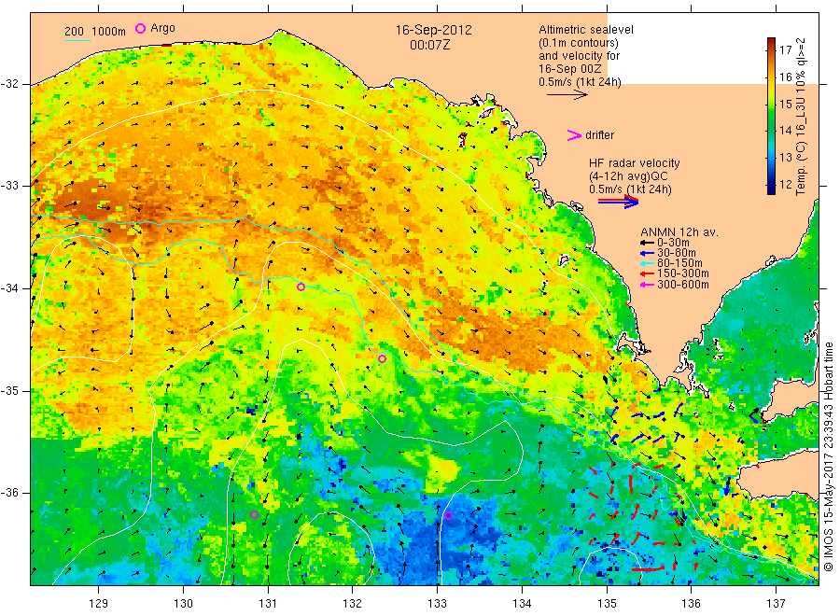Click the 'drifter' legend label
Screen dimensions: 840x616
tap(599, 135)
